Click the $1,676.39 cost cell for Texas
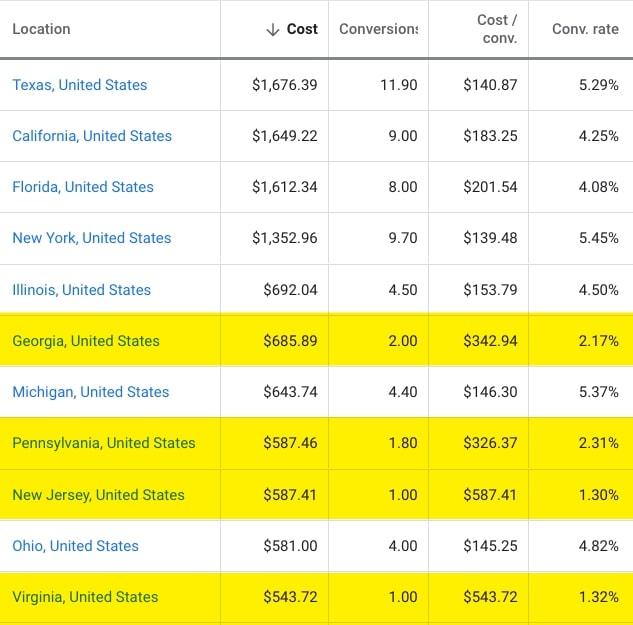The height and width of the screenshot is (625, 633). coord(285,85)
